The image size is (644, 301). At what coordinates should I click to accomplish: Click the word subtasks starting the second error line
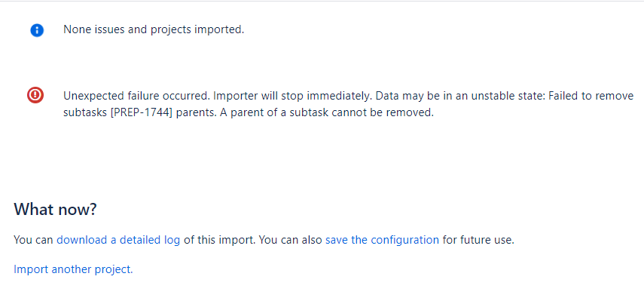85,112
